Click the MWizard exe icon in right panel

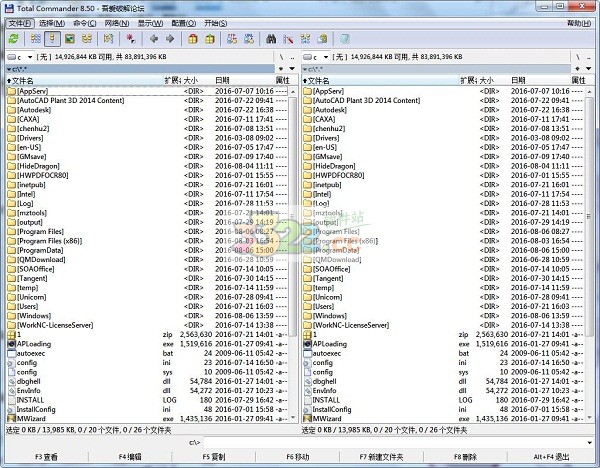[x=307, y=419]
